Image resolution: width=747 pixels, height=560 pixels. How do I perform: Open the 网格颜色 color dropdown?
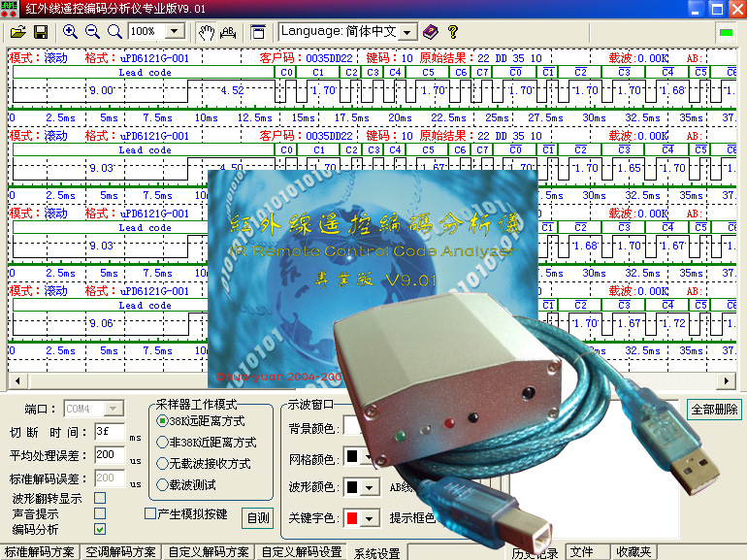click(x=370, y=456)
